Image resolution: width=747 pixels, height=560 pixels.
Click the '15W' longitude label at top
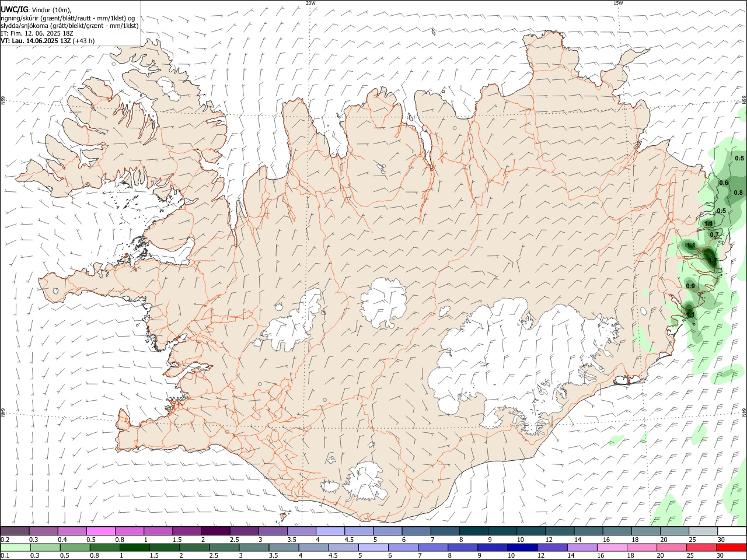pos(617,3)
